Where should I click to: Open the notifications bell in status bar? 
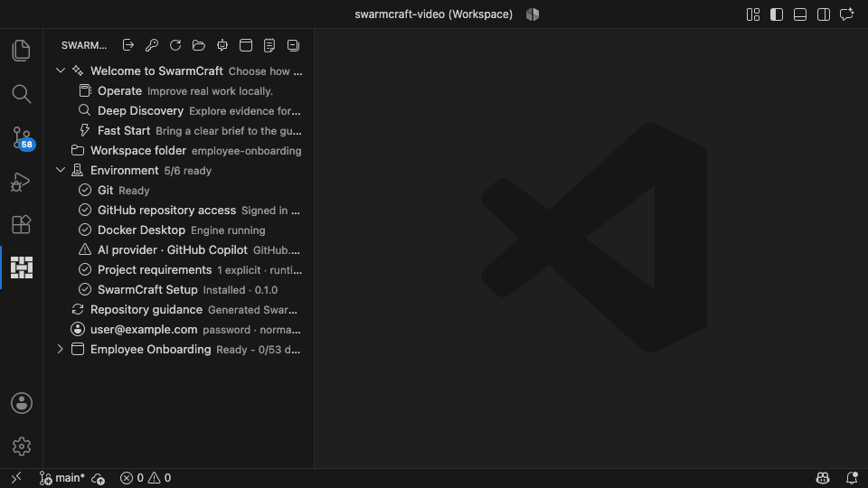coord(852,478)
